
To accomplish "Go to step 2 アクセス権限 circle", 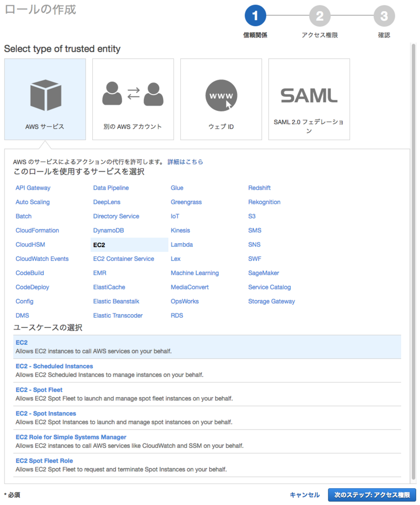I will [x=319, y=15].
